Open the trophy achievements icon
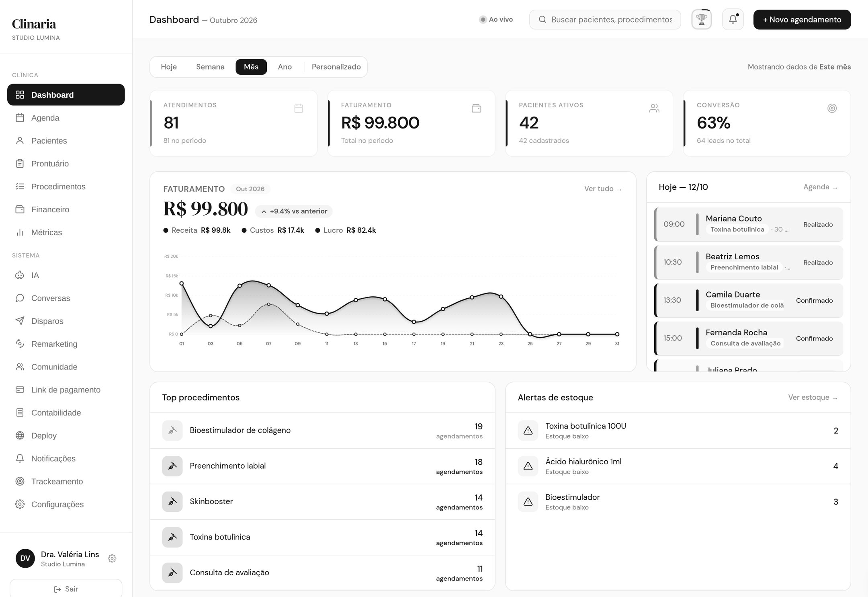Screen dimensions: 868x597 pos(701,19)
